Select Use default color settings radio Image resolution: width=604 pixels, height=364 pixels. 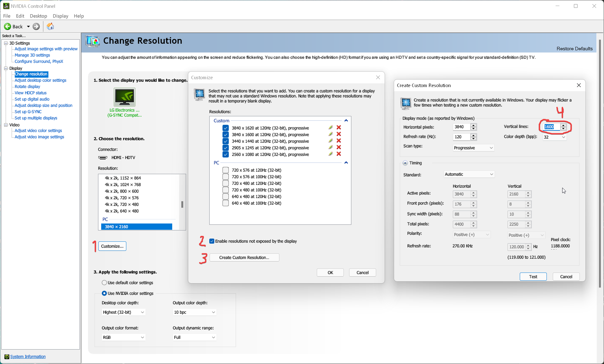[104, 283]
